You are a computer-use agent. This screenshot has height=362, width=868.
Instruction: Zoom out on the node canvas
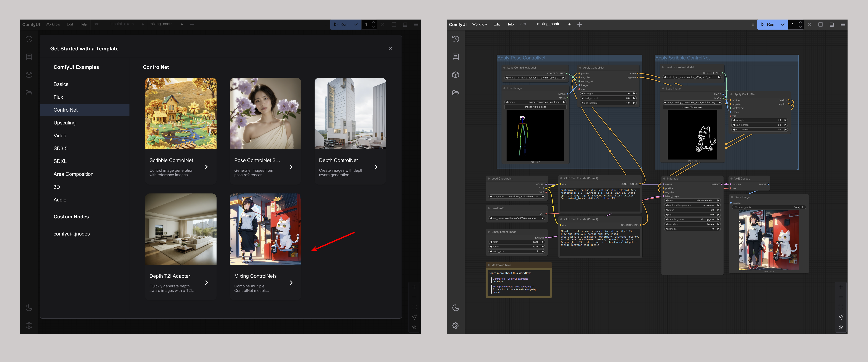[841, 297]
